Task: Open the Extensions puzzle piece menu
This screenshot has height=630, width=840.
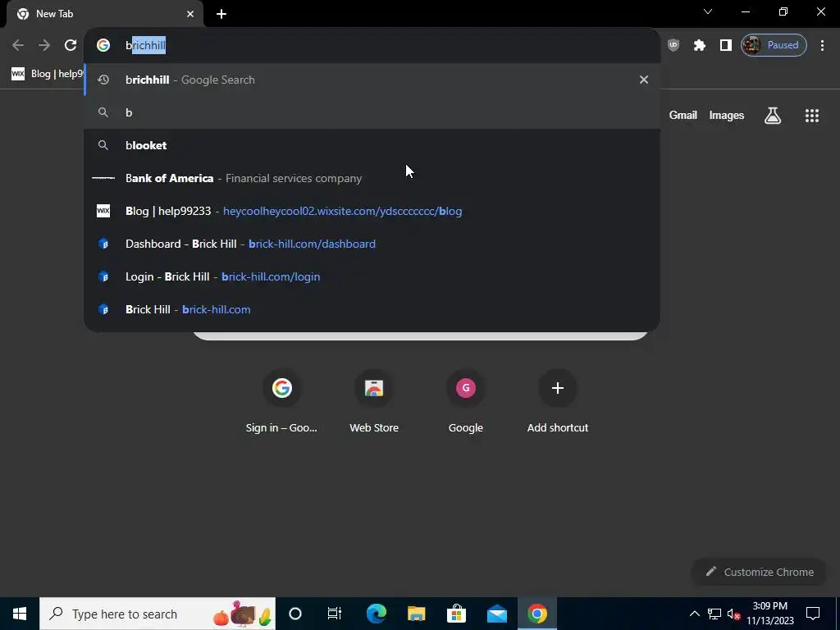Action: point(699,45)
